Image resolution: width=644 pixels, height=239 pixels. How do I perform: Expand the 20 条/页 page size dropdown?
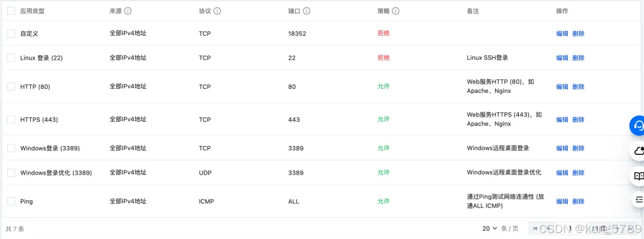(490, 228)
